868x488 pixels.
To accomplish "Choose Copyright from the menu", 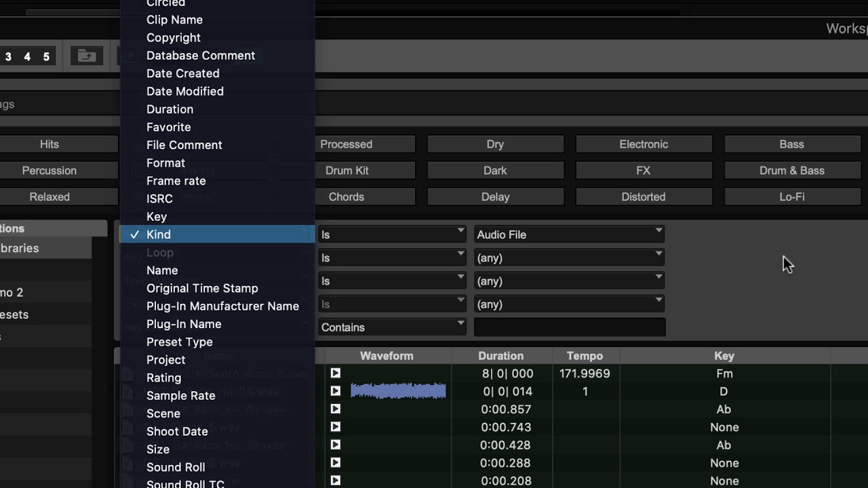I will tap(217, 38).
